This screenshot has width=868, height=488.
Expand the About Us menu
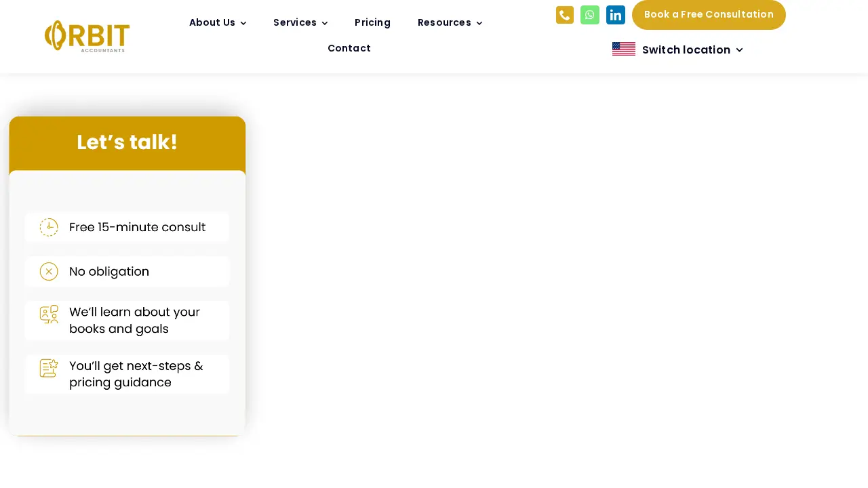pos(218,22)
